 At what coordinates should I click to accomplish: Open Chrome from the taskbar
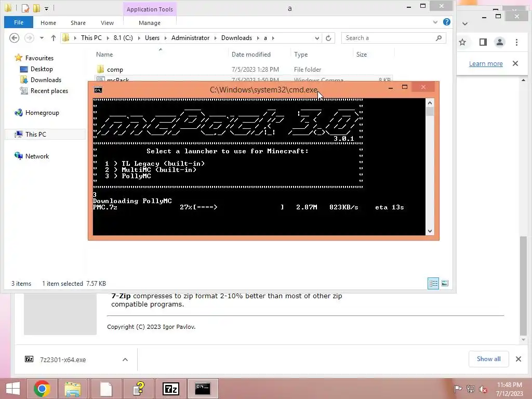(42, 389)
